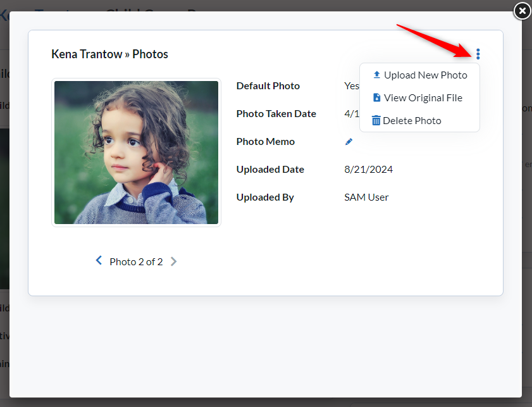The height and width of the screenshot is (407, 532).
Task: Click the '8/21/2024' uploaded date value
Action: click(368, 170)
